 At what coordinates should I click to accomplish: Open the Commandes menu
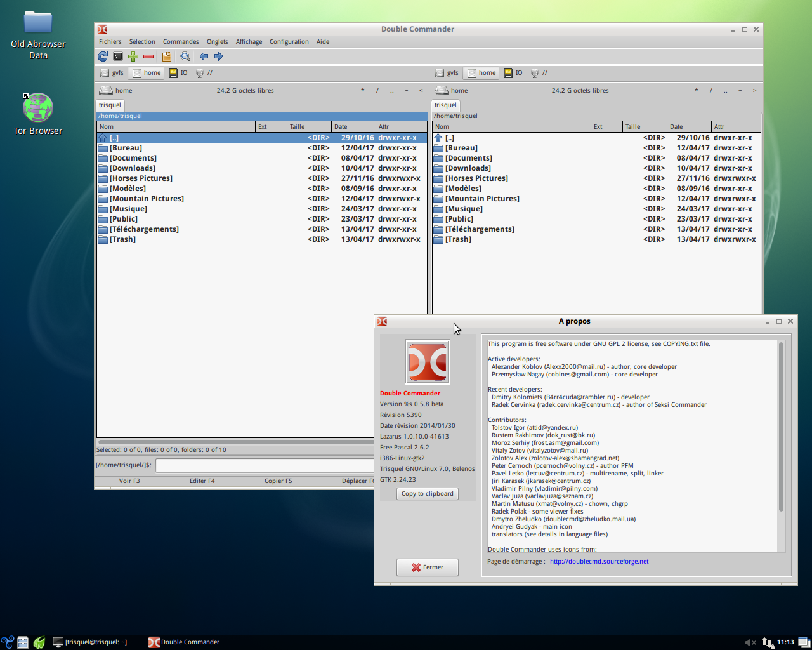point(181,41)
